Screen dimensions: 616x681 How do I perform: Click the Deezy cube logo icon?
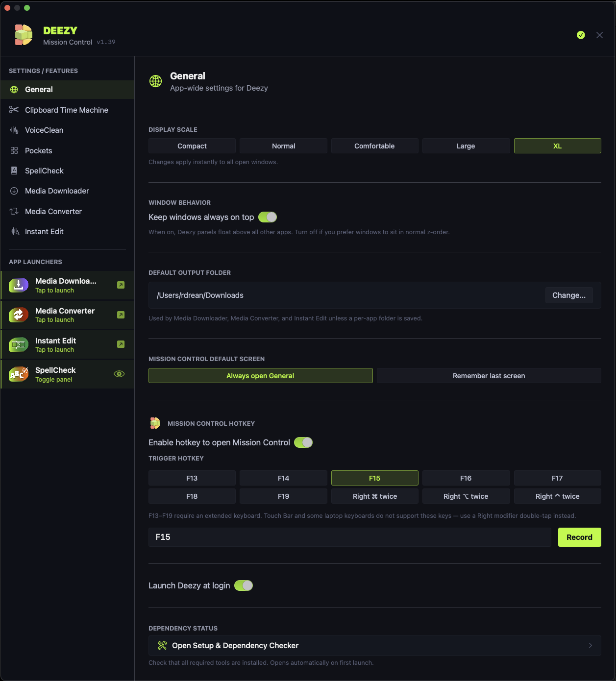[24, 35]
